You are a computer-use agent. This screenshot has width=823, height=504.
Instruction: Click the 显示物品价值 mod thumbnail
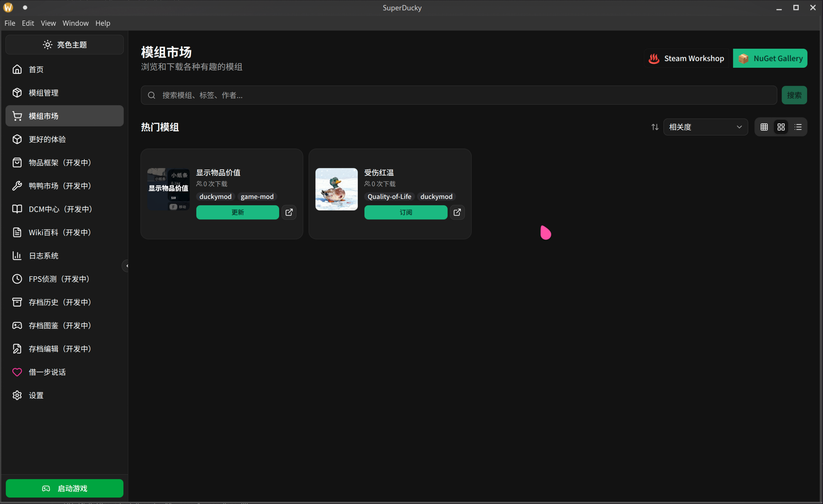168,189
